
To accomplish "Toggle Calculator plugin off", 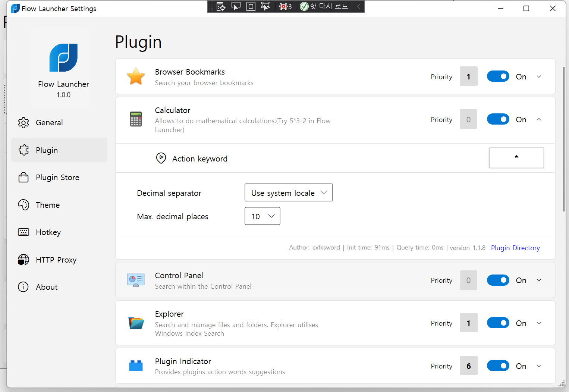I will 498,119.
